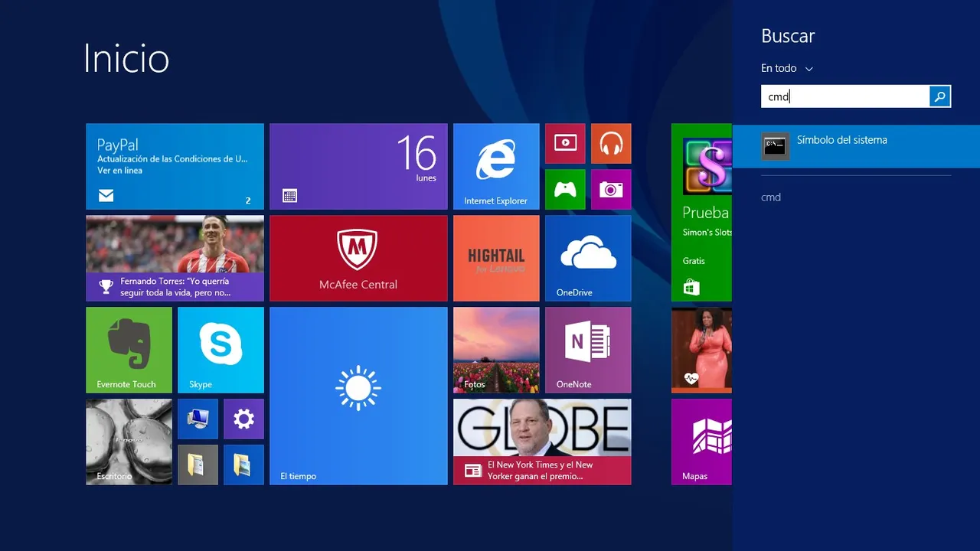The width and height of the screenshot is (980, 551).
Task: Open the Escritorio desktop tile
Action: click(x=129, y=442)
